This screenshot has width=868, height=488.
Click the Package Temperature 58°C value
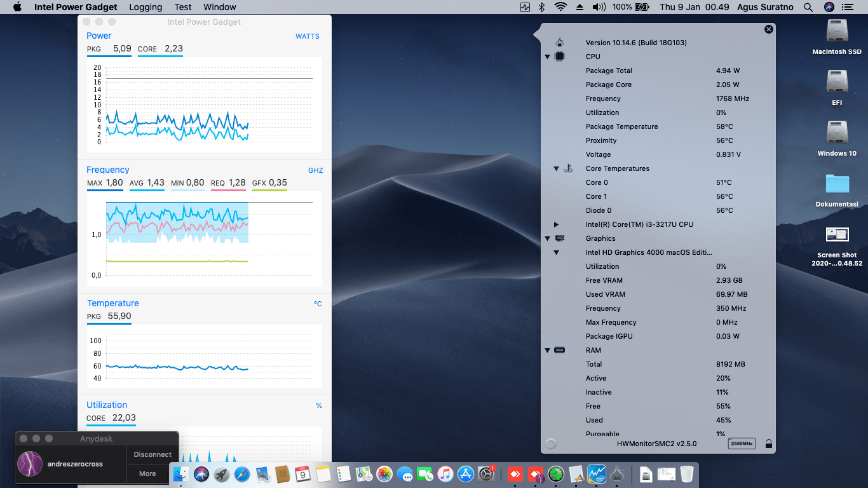coord(724,126)
